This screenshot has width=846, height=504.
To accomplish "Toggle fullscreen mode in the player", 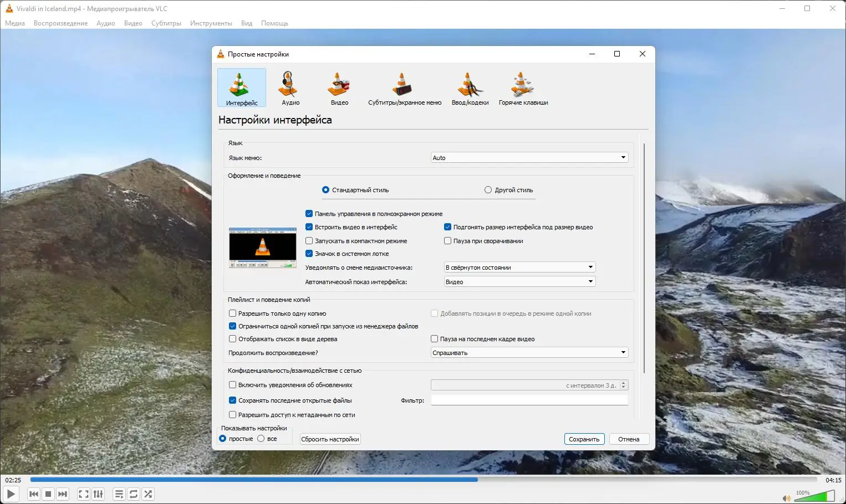I will (x=84, y=494).
